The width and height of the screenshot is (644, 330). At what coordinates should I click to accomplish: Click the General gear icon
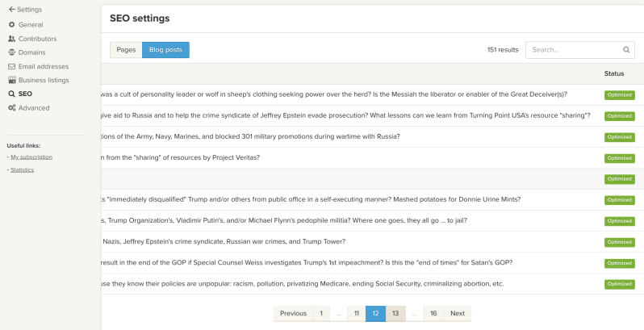coord(11,25)
